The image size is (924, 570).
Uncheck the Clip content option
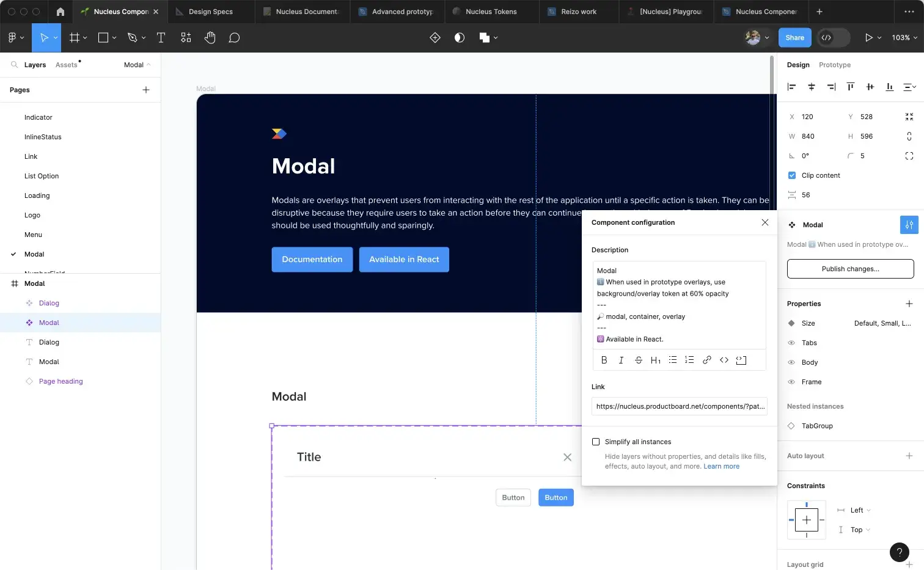pyautogui.click(x=791, y=175)
